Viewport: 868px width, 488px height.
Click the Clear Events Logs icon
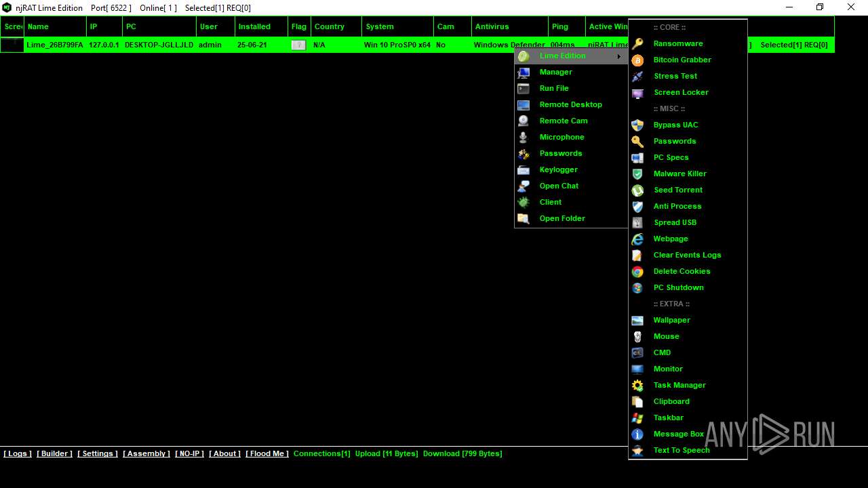[637, 255]
